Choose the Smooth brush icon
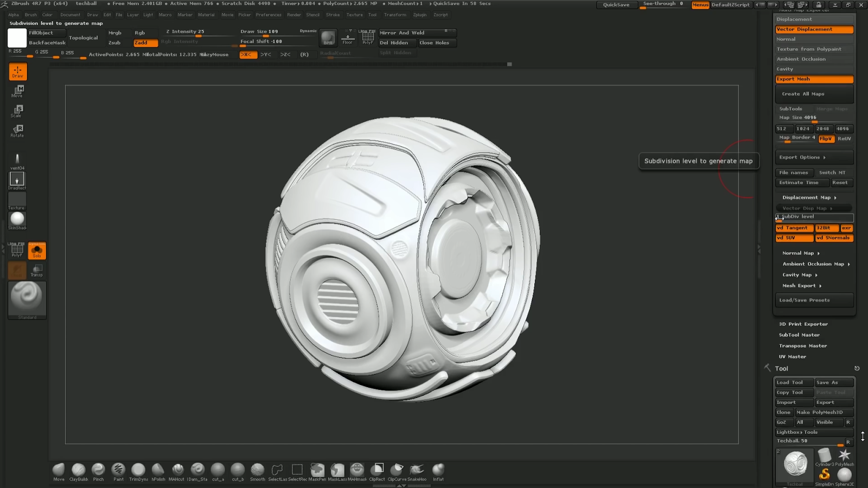 tap(258, 470)
